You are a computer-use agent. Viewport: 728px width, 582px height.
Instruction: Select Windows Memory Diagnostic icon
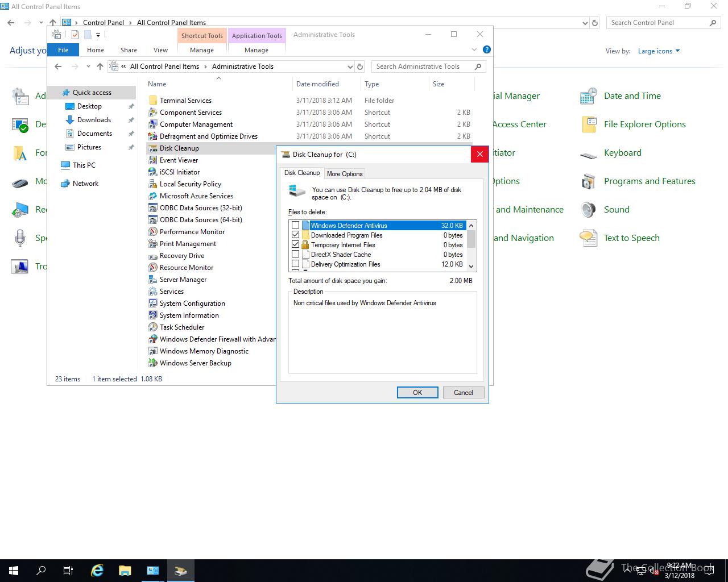(x=152, y=351)
